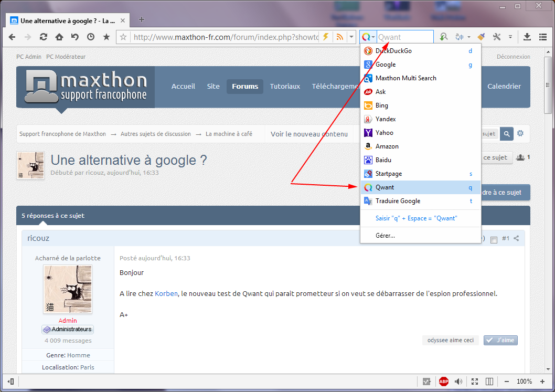The height and width of the screenshot is (392, 555).
Task: Open the PC Modérateur link
Action: 66,57
